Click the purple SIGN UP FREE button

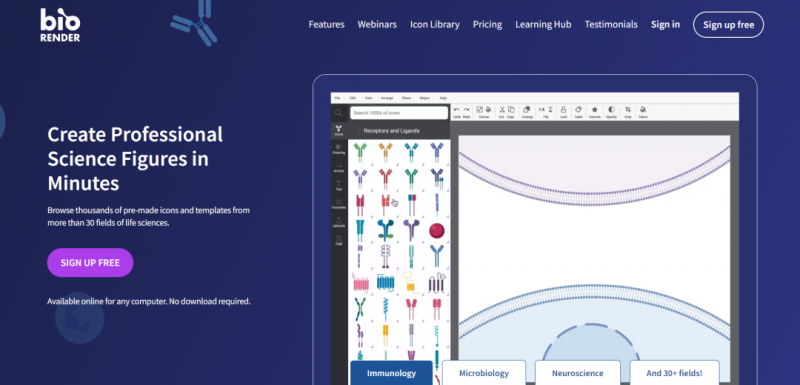click(90, 263)
